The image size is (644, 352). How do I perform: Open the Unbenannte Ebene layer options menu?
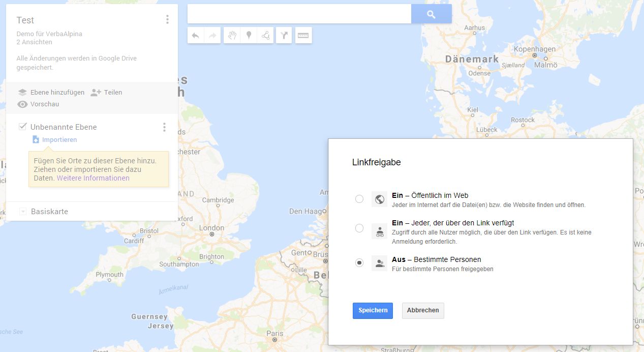point(164,127)
